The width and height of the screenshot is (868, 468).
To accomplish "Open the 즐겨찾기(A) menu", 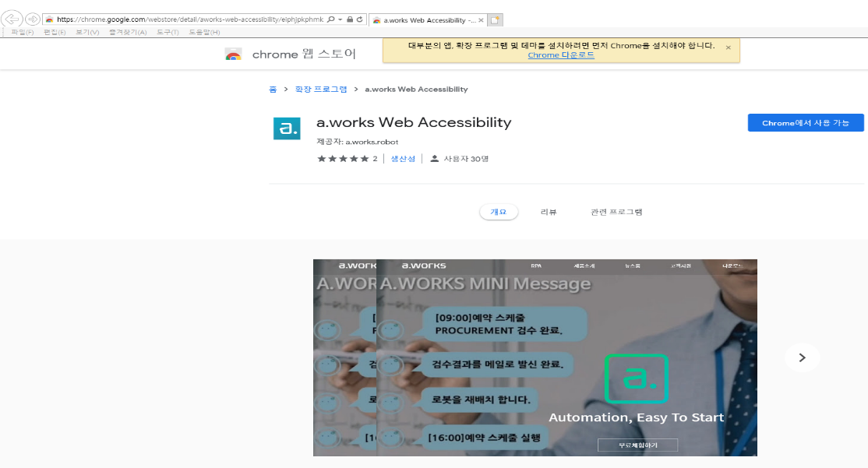I will coord(128,32).
